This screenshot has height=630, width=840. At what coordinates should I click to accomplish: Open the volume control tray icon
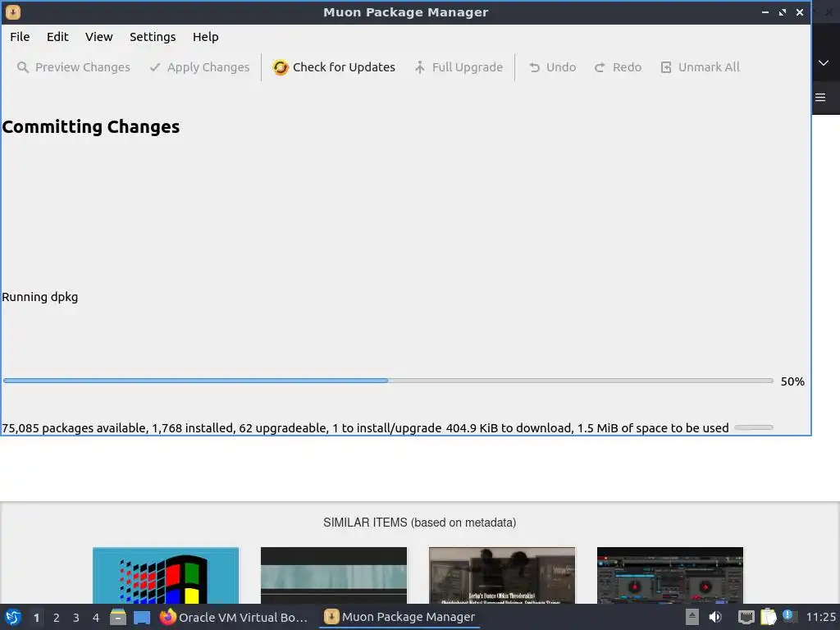715,617
